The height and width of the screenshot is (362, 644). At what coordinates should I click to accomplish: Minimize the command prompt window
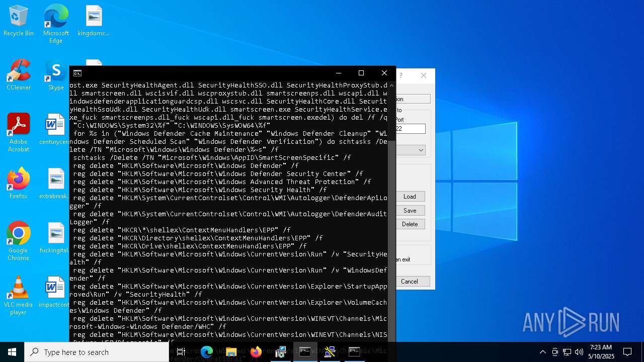338,73
